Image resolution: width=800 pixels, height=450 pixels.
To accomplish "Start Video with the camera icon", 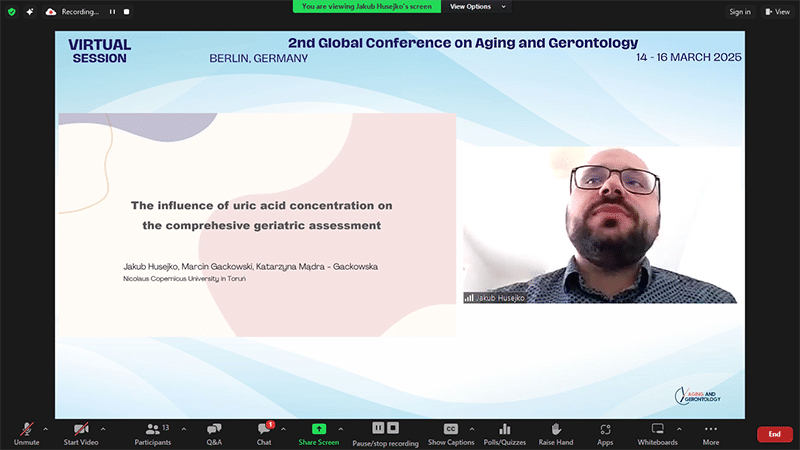I will pos(81,430).
